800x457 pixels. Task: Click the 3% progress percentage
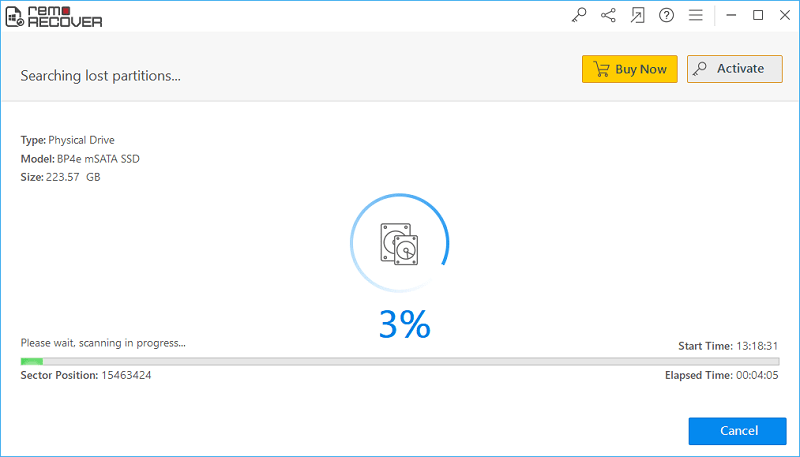coord(404,323)
